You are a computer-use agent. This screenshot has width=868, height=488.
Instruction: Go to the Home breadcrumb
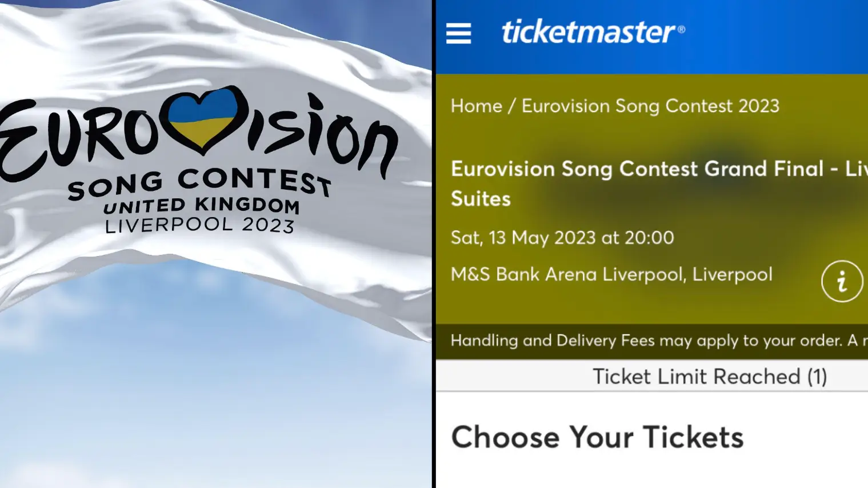coord(476,106)
